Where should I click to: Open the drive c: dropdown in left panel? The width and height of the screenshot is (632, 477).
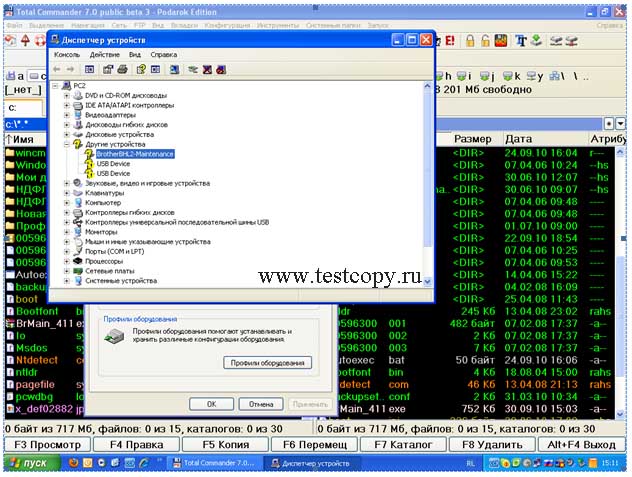[x=23, y=108]
